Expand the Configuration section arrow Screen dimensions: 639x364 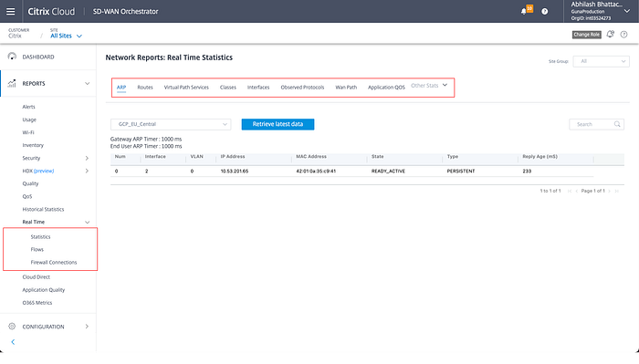pos(87,326)
